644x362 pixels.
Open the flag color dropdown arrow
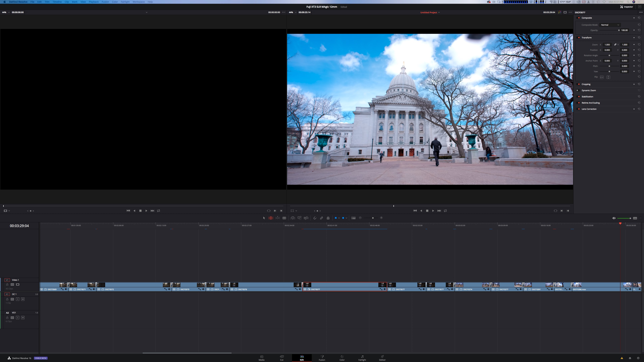coord(339,218)
